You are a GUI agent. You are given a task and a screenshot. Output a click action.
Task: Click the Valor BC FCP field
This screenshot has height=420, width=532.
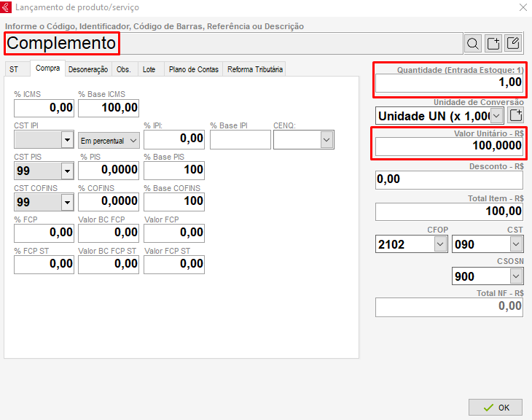click(x=109, y=233)
